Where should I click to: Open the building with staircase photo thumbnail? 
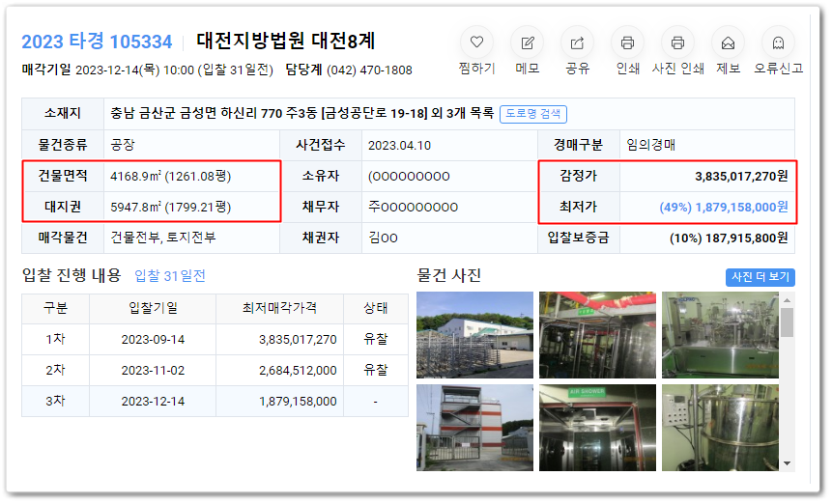[474, 428]
